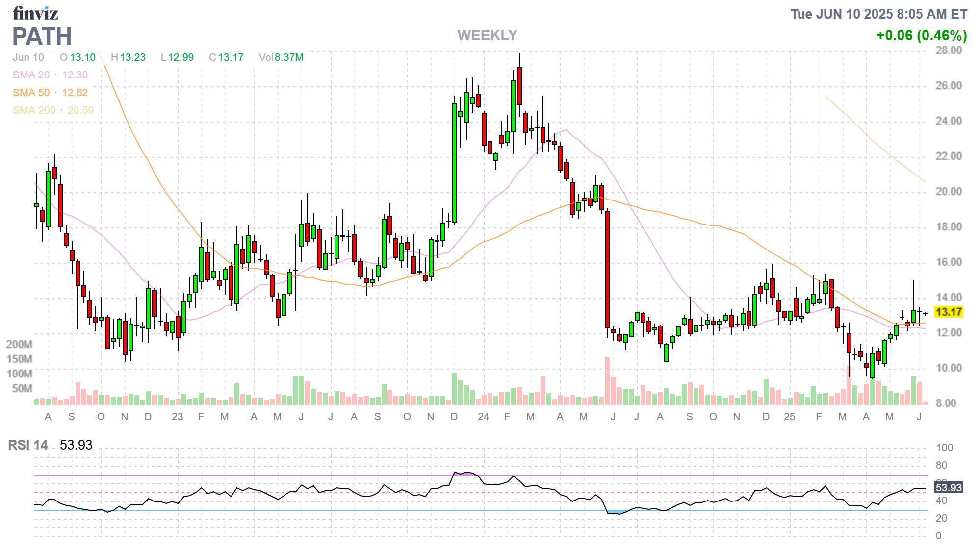Screen dimensions: 980x551
Task: Click the RSI 14 indicator label
Action: point(28,445)
